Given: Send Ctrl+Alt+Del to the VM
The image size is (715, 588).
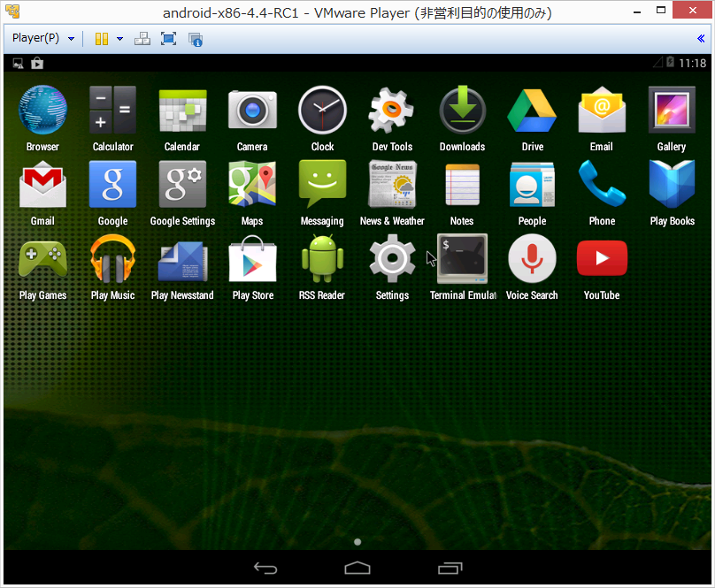Looking at the screenshot, I should [x=142, y=39].
